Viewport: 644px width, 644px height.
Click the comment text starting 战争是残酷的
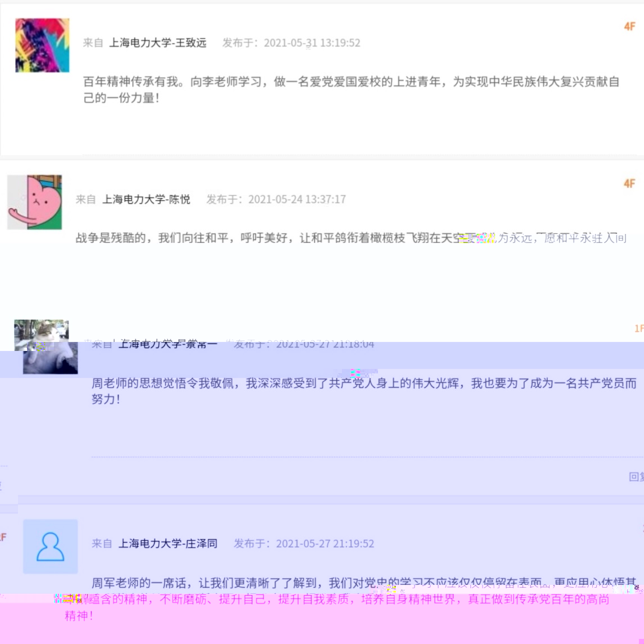point(351,238)
